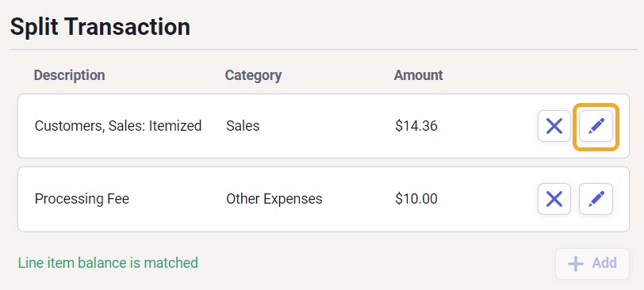The height and width of the screenshot is (290, 644).
Task: Click the plus Add button
Action: 592,263
